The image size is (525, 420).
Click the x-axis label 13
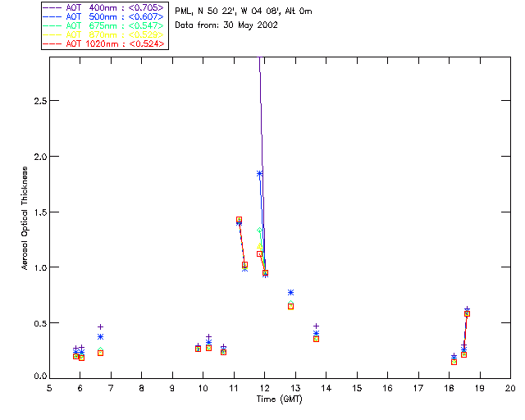295,388
